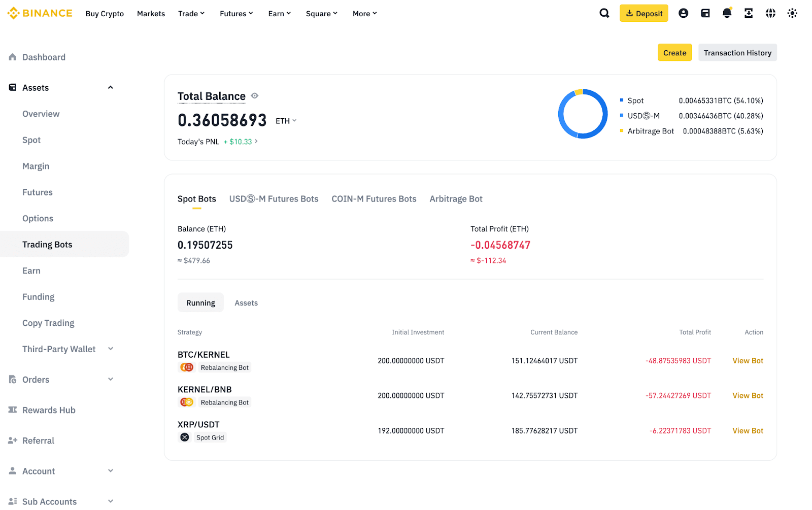The width and height of the screenshot is (812, 510).
Task: Hide Total Balance with eye icon
Action: coord(255,96)
